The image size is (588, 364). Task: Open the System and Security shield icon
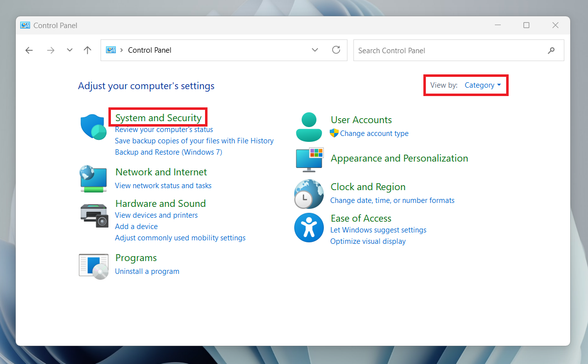pyautogui.click(x=93, y=127)
